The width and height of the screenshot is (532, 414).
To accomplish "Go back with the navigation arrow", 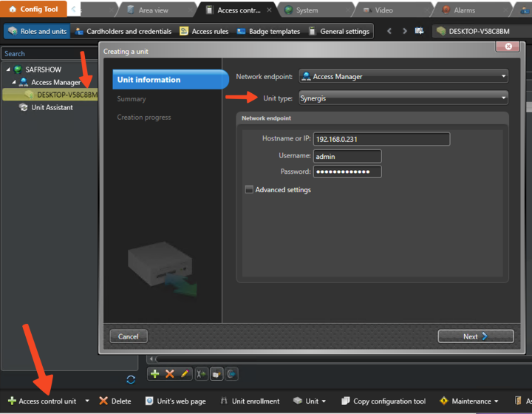I will pyautogui.click(x=389, y=31).
